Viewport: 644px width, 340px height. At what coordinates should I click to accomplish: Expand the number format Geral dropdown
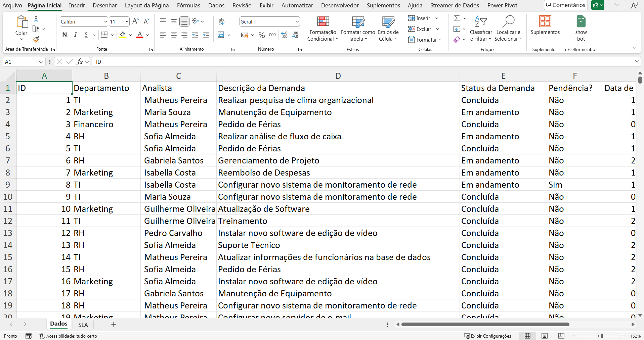tap(297, 22)
